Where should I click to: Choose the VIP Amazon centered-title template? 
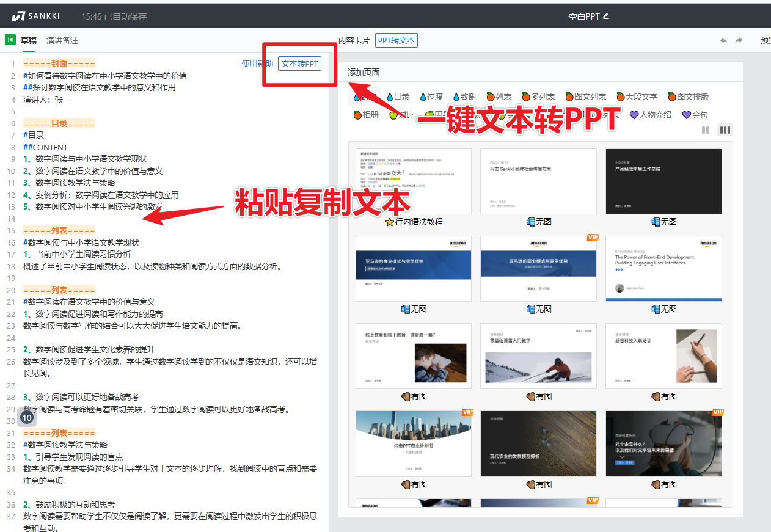538,269
